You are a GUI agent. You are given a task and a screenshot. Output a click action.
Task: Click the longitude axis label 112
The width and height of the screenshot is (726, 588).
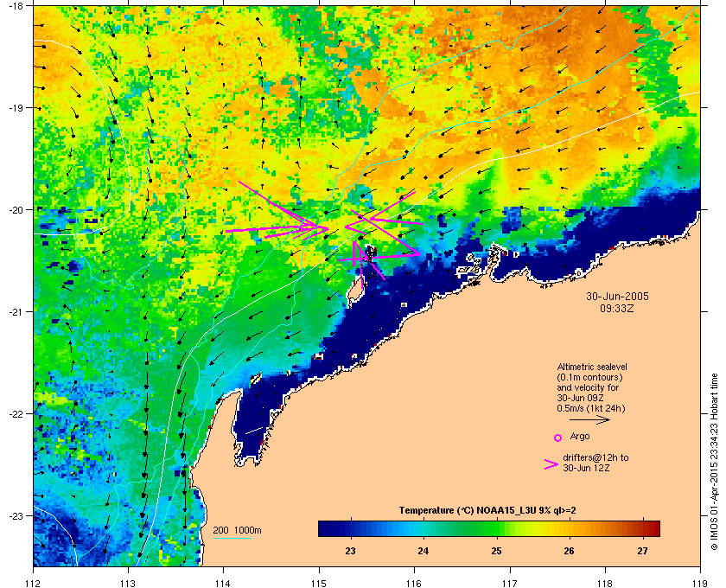tap(34, 583)
